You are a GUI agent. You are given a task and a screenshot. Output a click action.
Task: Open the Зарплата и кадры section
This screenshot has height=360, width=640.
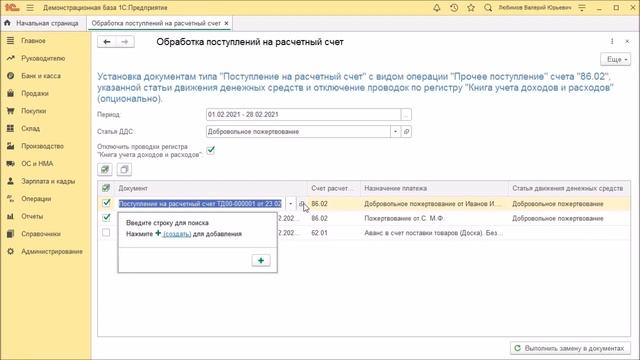point(48,181)
